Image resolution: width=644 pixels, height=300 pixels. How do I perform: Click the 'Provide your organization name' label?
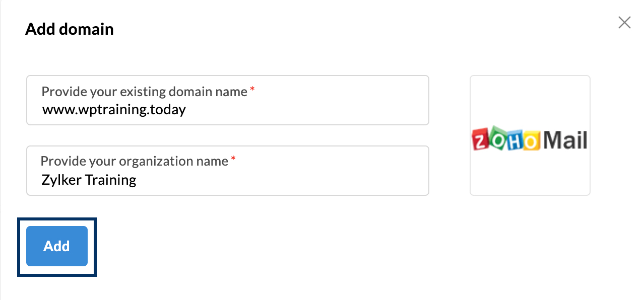click(135, 161)
